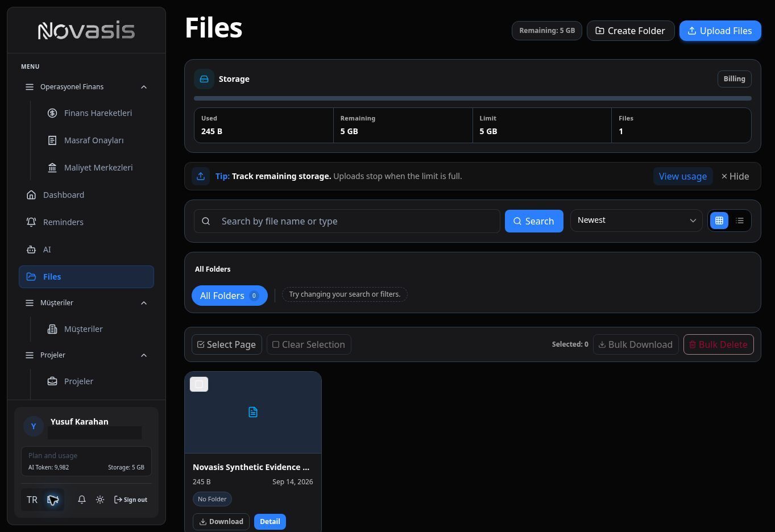This screenshot has width=775, height=532.
Task: Click the blue Search button
Action: point(534,221)
